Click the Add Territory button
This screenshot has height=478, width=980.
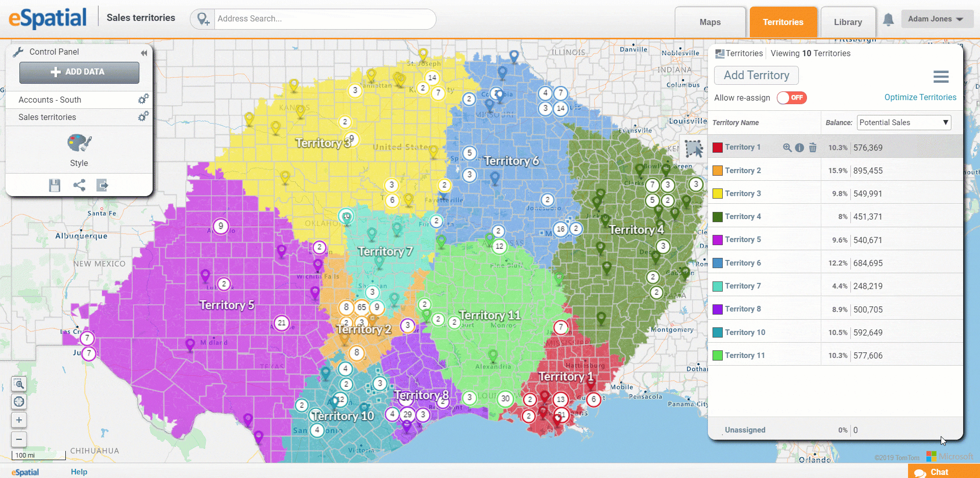click(x=756, y=75)
